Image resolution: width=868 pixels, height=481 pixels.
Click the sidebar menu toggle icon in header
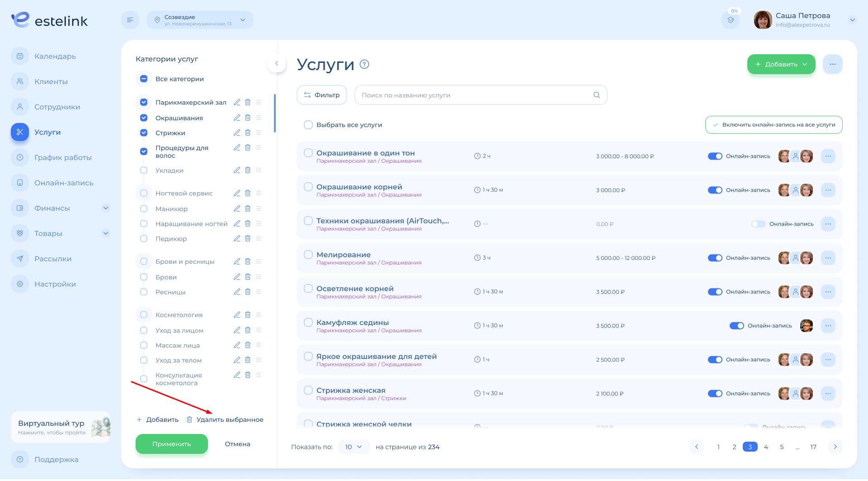(130, 20)
